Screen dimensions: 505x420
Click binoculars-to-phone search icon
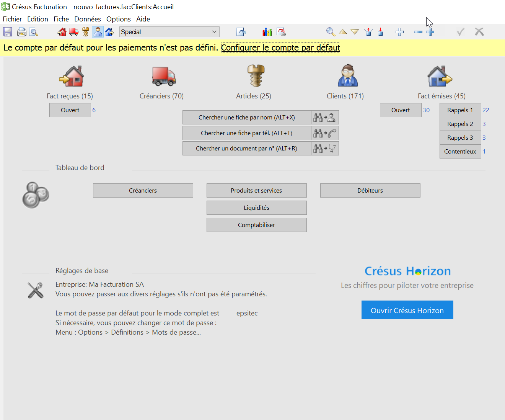click(325, 133)
